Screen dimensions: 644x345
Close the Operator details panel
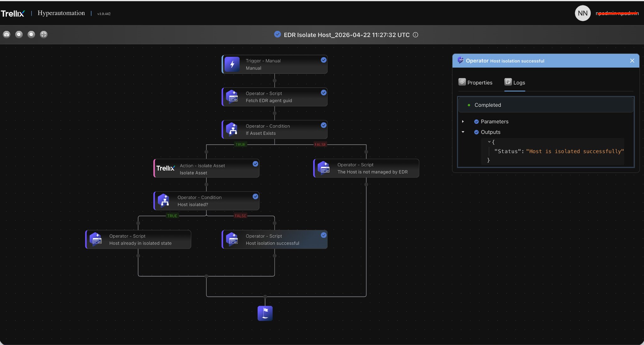[x=632, y=61]
